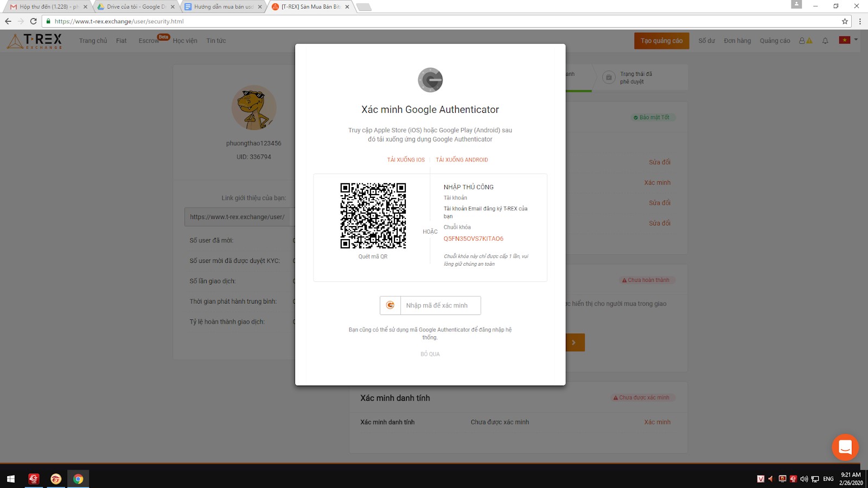Open Fiat menu item
This screenshot has width=868, height=488.
click(121, 41)
